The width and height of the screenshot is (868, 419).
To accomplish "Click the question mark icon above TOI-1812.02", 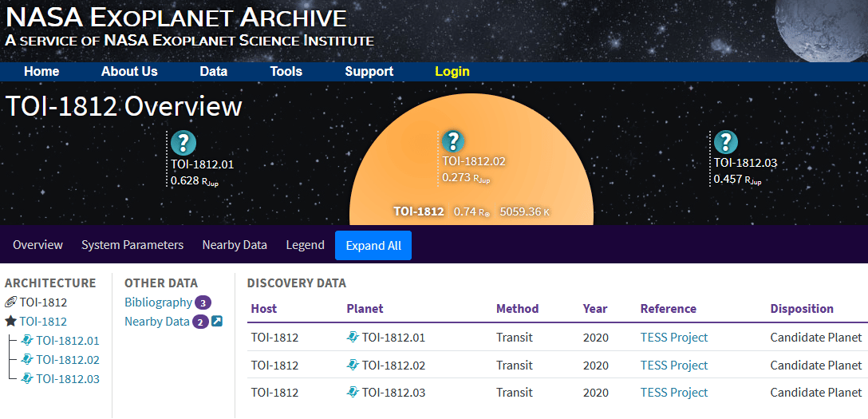I will pos(453,142).
